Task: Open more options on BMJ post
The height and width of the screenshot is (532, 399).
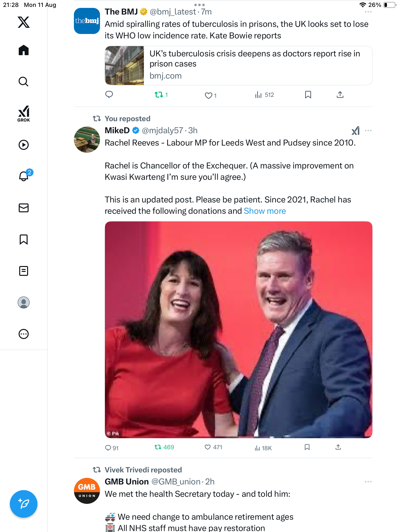Action: [368, 12]
